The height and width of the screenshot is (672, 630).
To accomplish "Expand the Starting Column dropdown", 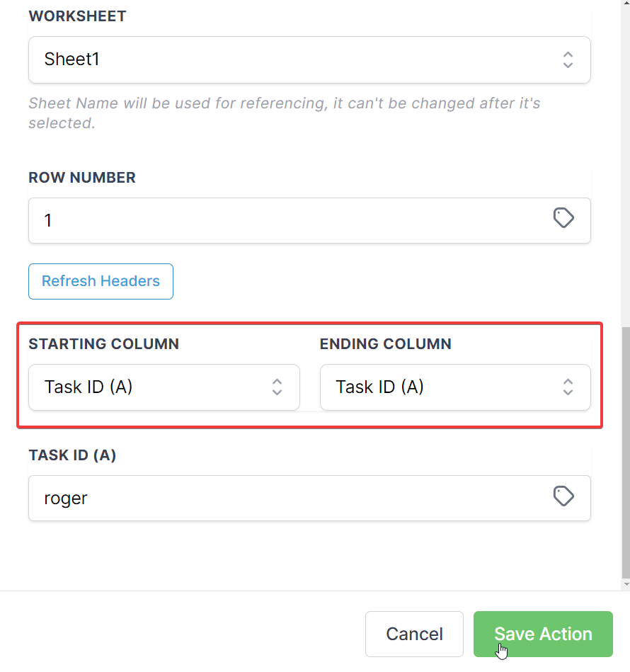I will pyautogui.click(x=156, y=387).
